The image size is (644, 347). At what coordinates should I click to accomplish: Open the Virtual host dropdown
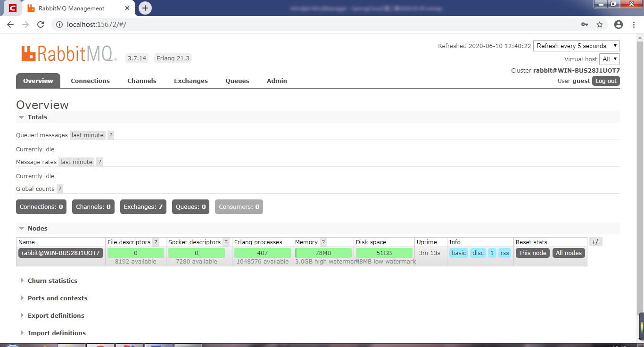click(610, 59)
